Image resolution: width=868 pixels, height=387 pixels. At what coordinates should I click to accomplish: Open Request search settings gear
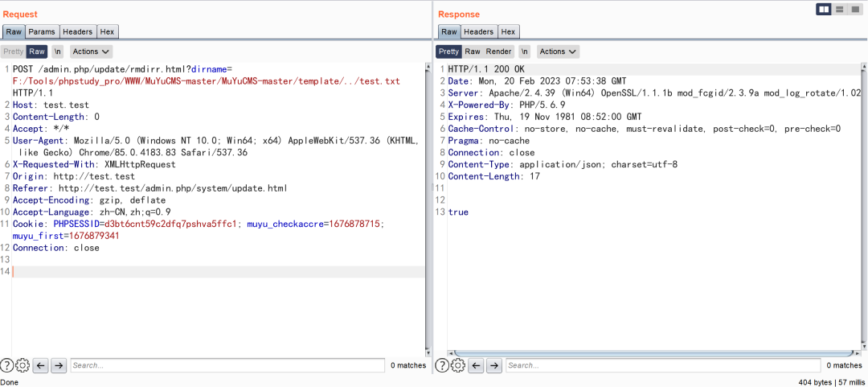(23, 365)
